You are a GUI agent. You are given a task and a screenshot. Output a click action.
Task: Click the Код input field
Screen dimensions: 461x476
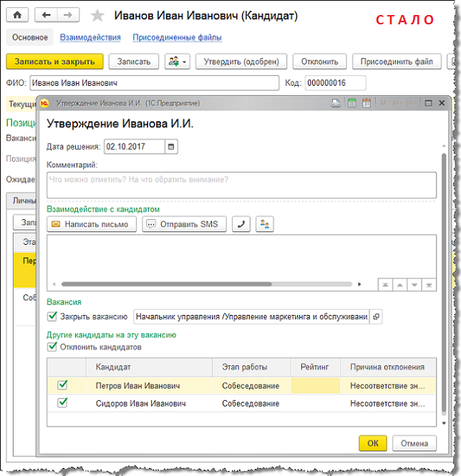335,83
